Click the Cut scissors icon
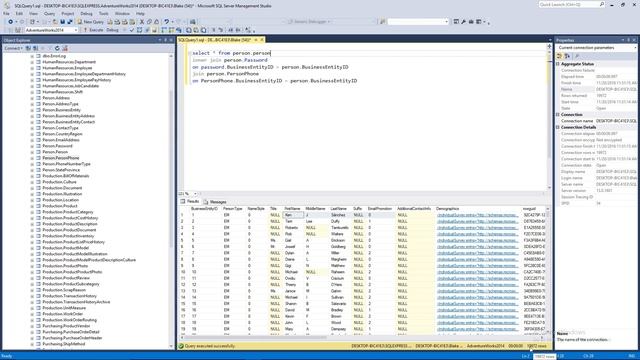Image resolution: width=640 pixels, height=360 pixels. 142,22
